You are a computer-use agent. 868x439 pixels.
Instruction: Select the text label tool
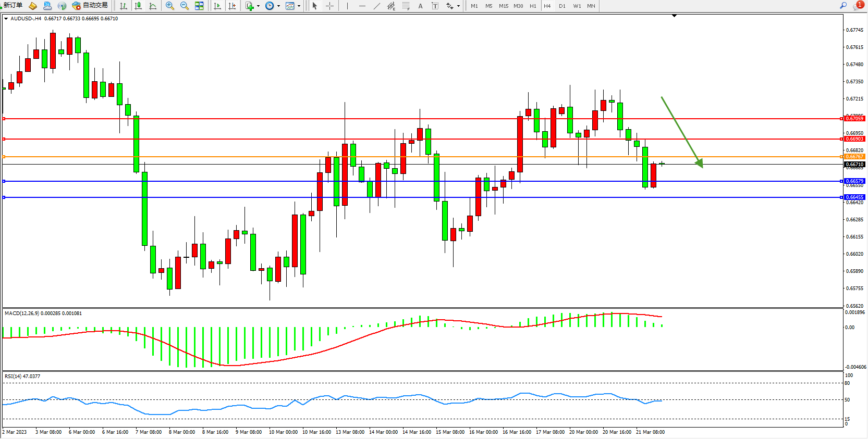tap(420, 6)
